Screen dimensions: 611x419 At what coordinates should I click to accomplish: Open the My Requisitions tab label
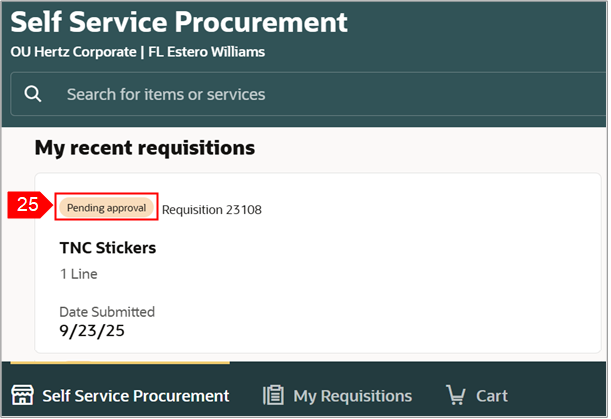352,395
